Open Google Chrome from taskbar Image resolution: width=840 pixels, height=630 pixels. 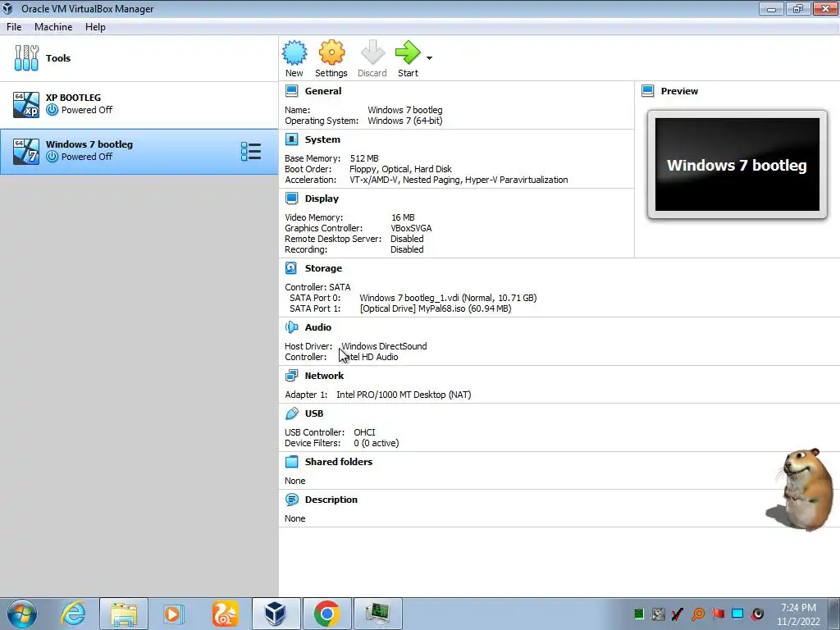tap(326, 614)
